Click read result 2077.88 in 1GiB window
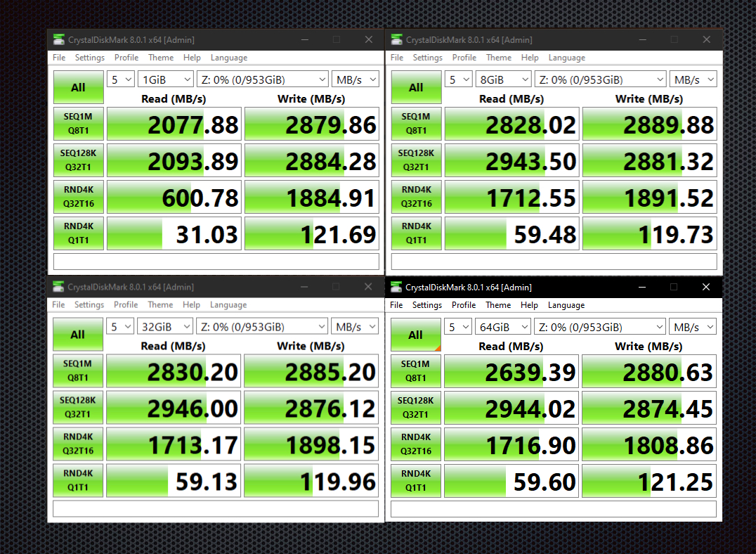This screenshot has height=554, width=756. [174, 124]
